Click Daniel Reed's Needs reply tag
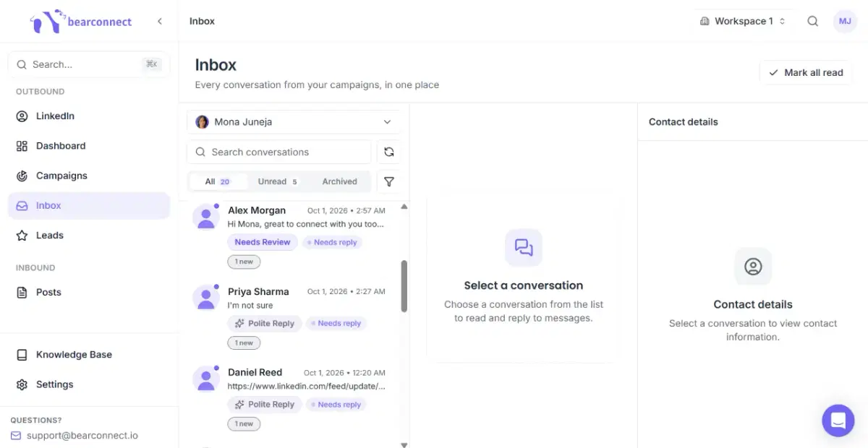This screenshot has width=868, height=448. coord(336,405)
